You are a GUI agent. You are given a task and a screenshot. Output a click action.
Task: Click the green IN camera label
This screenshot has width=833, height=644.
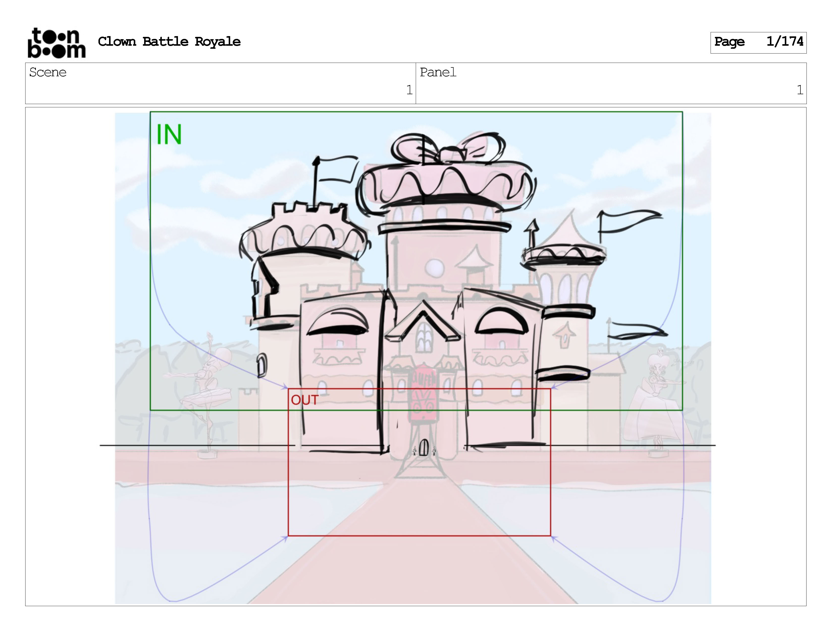point(169,134)
